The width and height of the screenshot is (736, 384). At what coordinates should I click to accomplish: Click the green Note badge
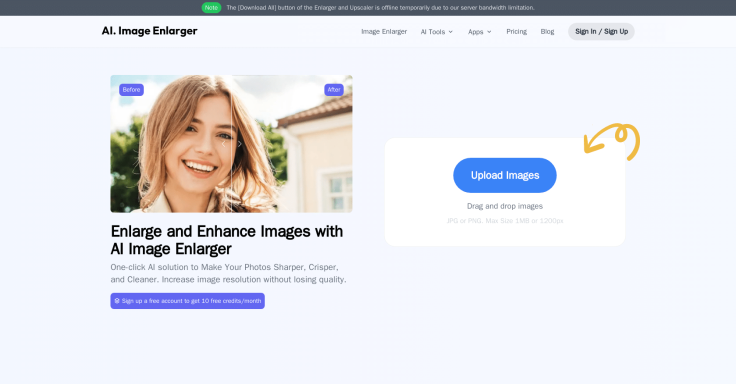coord(211,8)
